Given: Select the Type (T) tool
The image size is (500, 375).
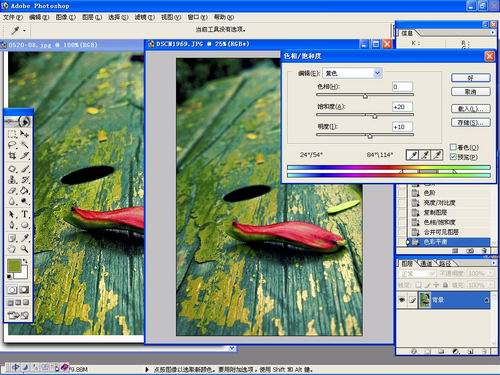Looking at the screenshot, I should pos(24,214).
